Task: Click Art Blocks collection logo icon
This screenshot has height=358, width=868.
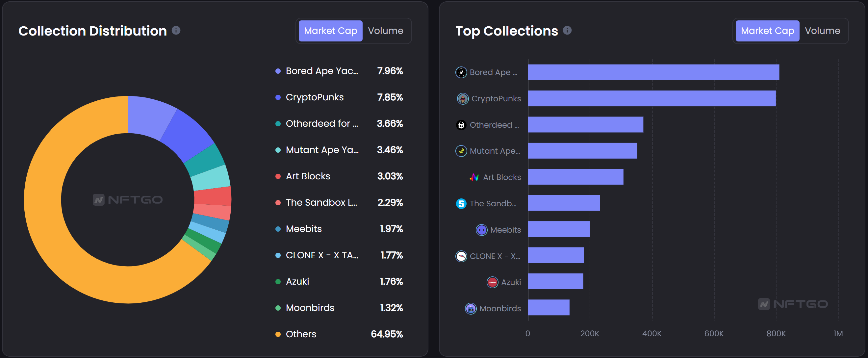Action: point(474,177)
